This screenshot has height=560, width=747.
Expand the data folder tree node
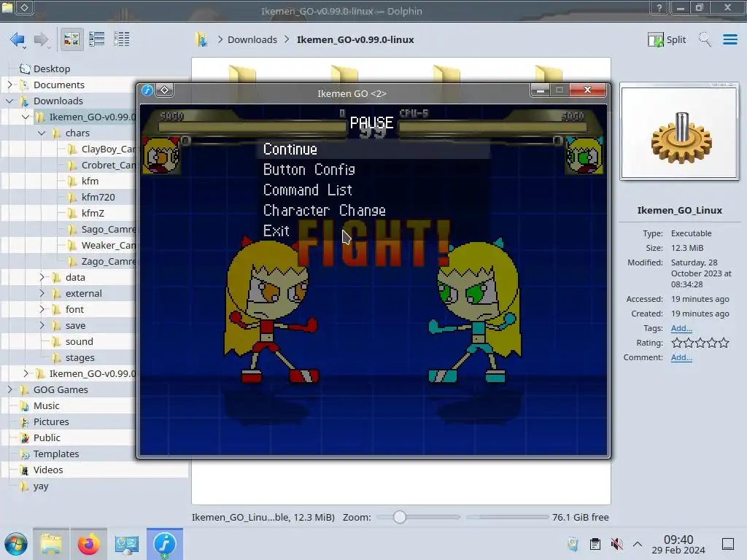(x=42, y=277)
